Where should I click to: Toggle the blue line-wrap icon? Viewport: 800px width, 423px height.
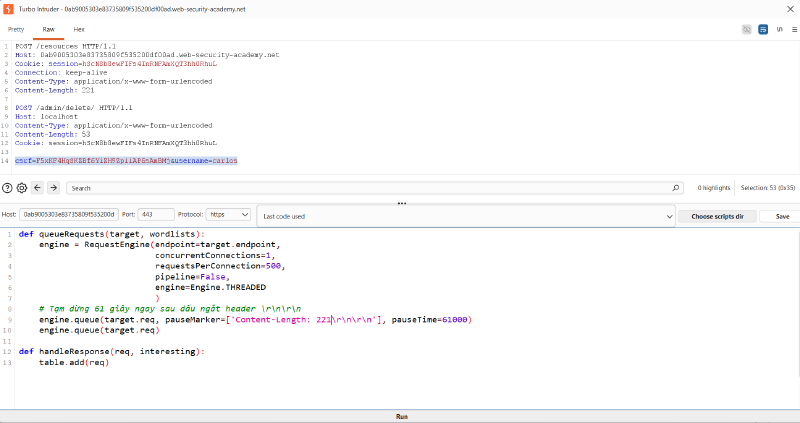tap(763, 30)
